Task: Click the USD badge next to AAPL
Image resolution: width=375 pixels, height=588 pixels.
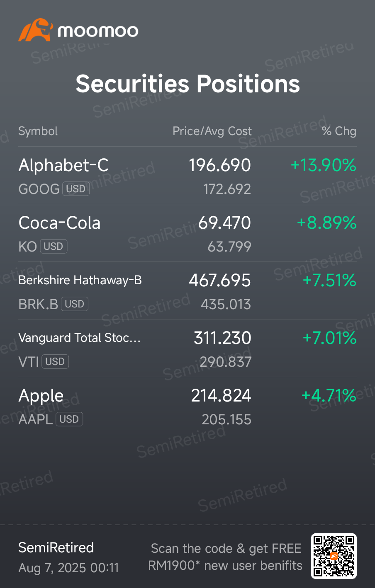Action: (x=69, y=419)
